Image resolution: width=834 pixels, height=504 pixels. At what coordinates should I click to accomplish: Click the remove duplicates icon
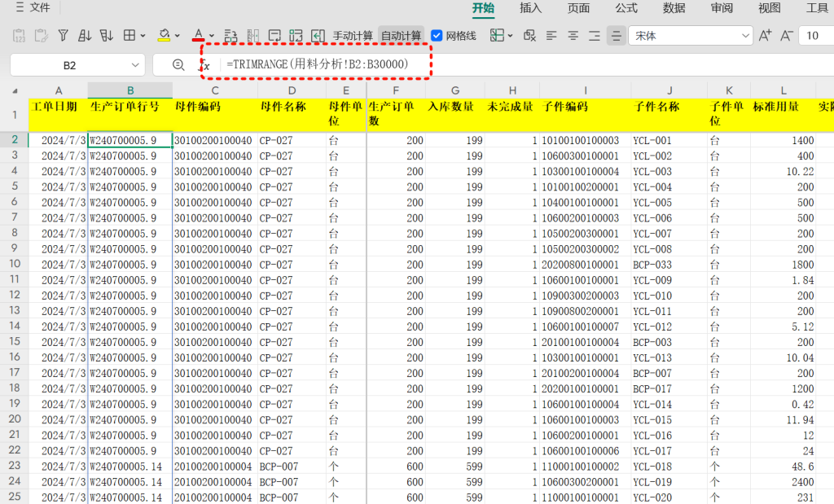(529, 36)
